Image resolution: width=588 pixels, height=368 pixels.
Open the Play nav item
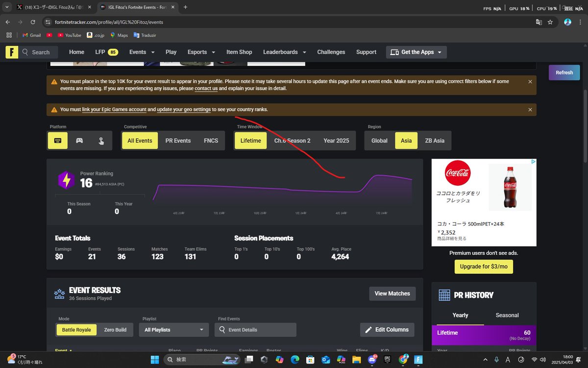(x=171, y=52)
